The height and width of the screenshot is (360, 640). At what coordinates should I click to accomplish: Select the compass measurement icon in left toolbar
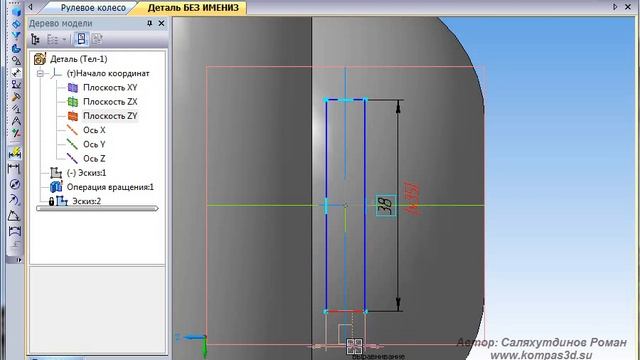pyautogui.click(x=16, y=121)
